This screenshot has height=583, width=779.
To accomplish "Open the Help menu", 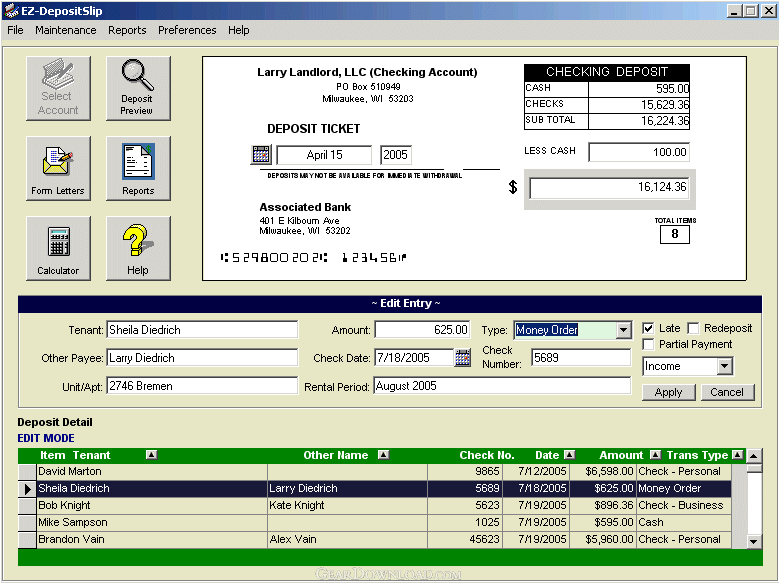I will [238, 30].
